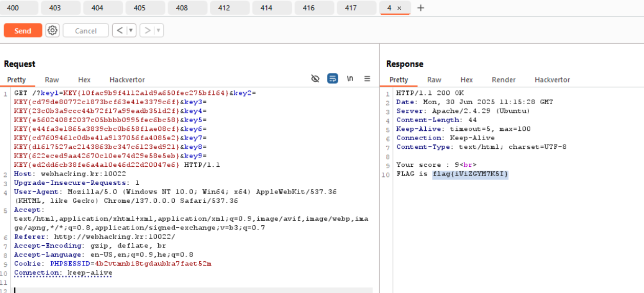Click the Content-Type response header line
Viewport: 644px width, 293px height.
[481, 147]
